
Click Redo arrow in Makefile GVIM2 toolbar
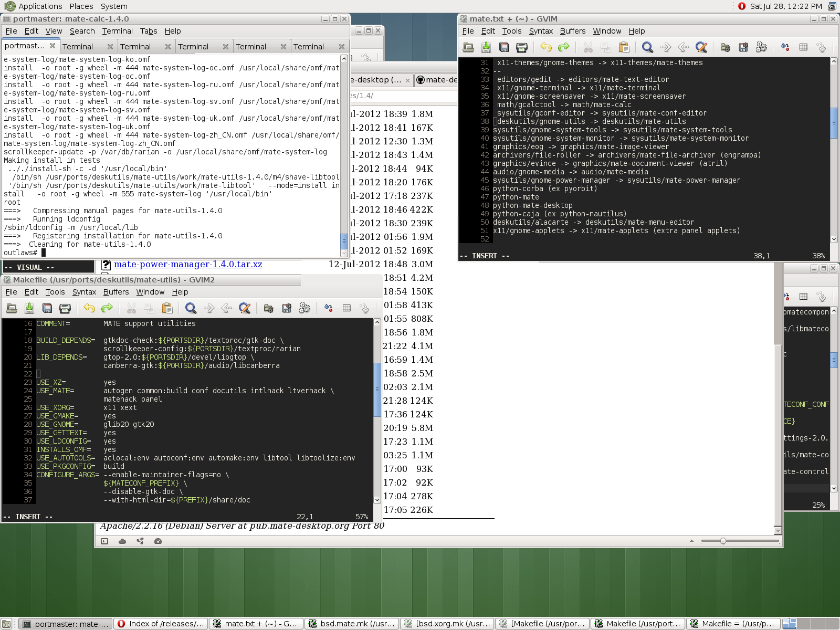[107, 308]
